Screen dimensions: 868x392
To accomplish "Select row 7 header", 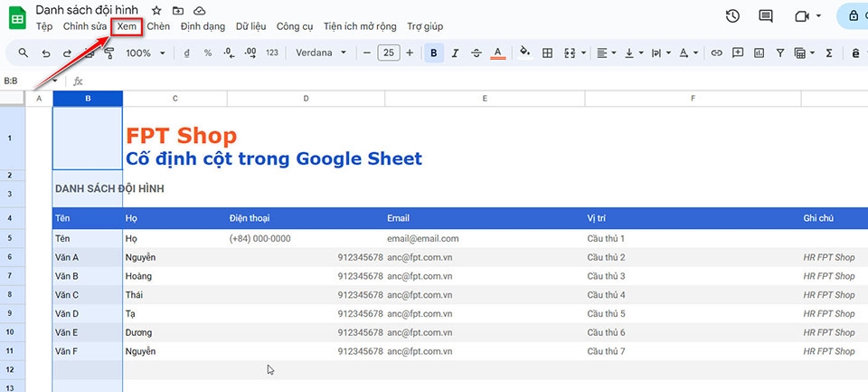I will [12, 276].
